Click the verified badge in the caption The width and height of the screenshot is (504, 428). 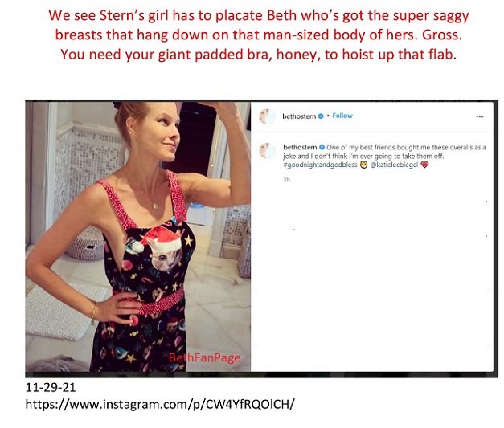click(x=322, y=148)
